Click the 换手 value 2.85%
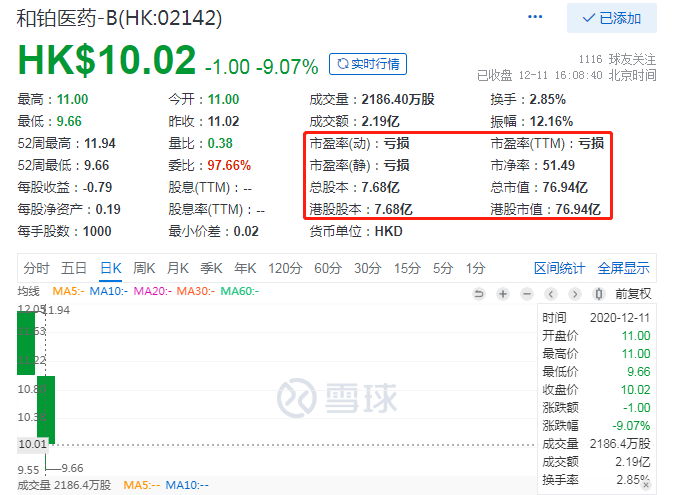676x495 pixels. pos(548,100)
